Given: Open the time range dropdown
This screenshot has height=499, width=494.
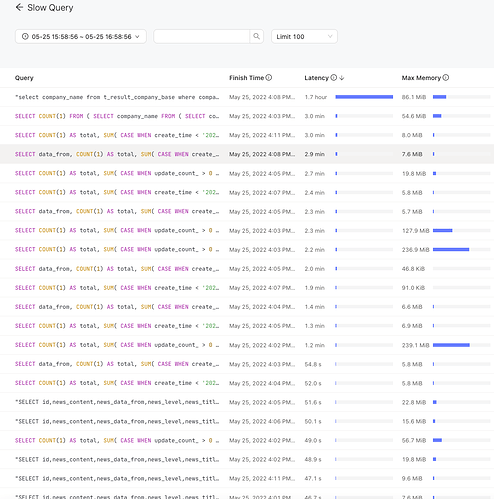Looking at the screenshot, I should click(x=81, y=36).
